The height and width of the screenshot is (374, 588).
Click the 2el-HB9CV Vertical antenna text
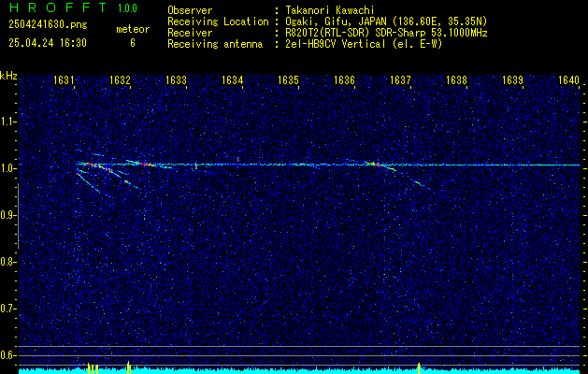pos(363,44)
